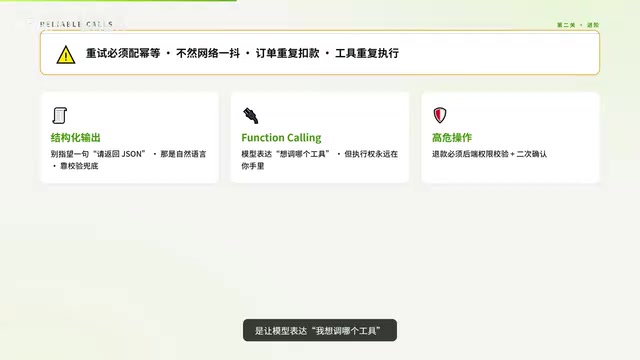Click the warning text 重试必须配幂等
Viewport: 640px width, 360px height.
123,53
